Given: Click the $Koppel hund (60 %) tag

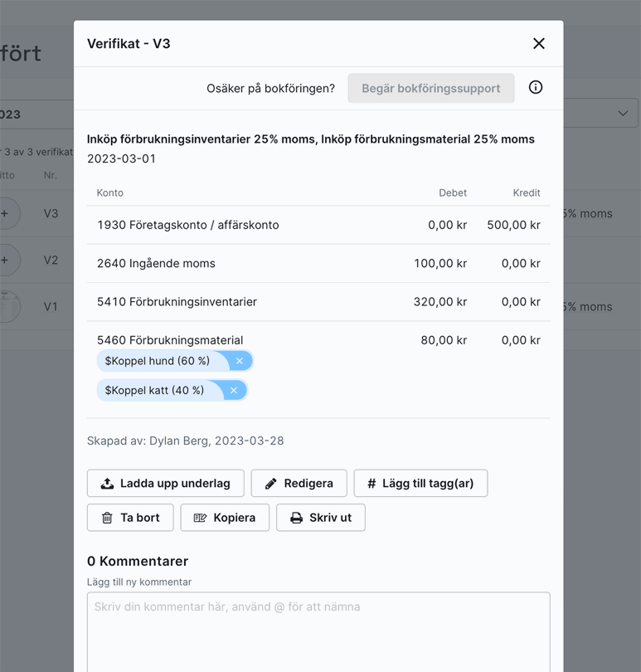Looking at the screenshot, I should [158, 361].
